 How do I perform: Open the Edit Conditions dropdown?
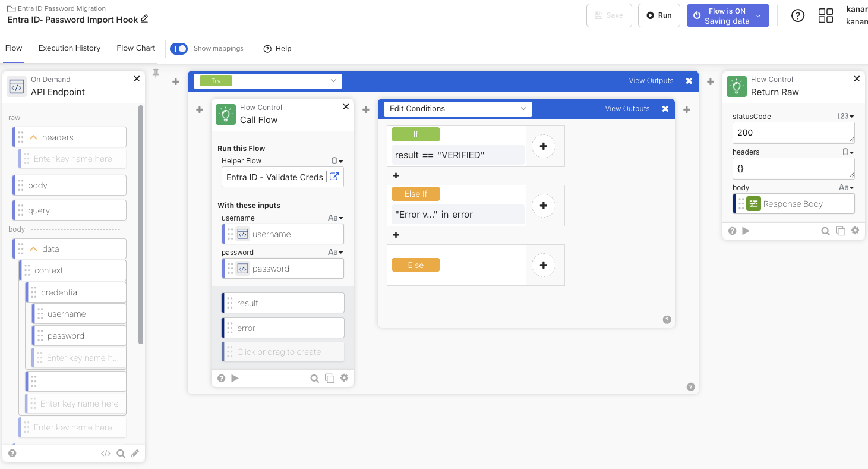click(457, 109)
